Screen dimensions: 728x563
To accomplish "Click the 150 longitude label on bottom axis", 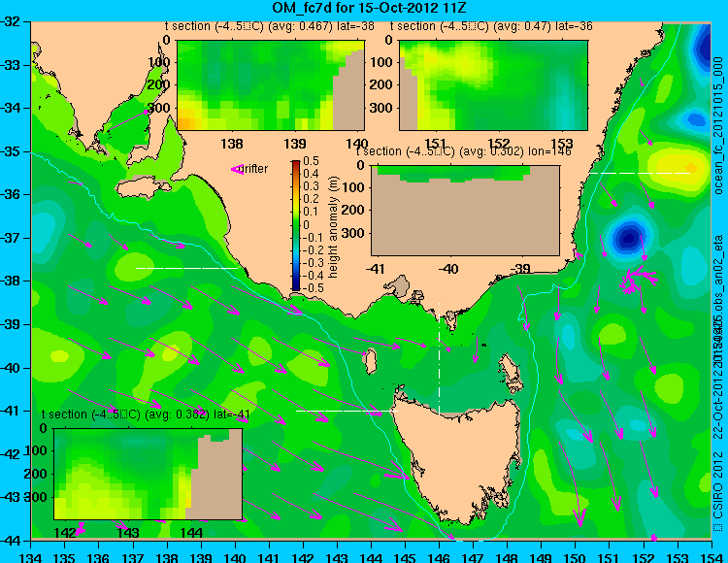I will coord(575,557).
